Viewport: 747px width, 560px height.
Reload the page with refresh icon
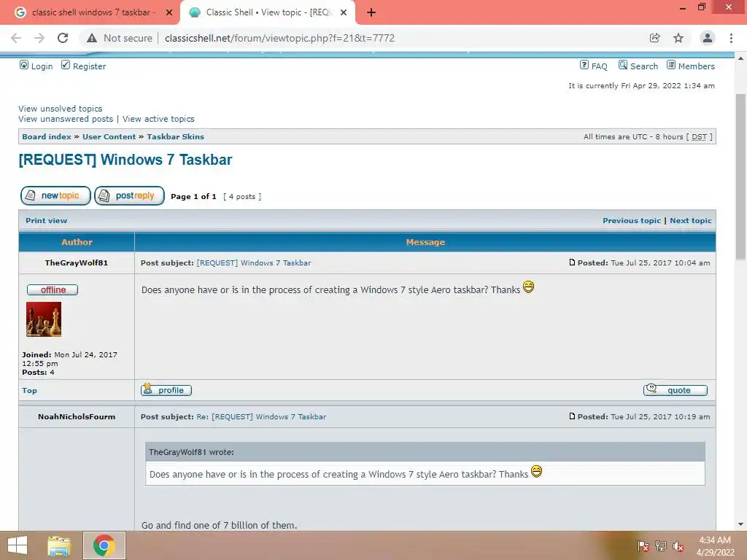click(63, 38)
